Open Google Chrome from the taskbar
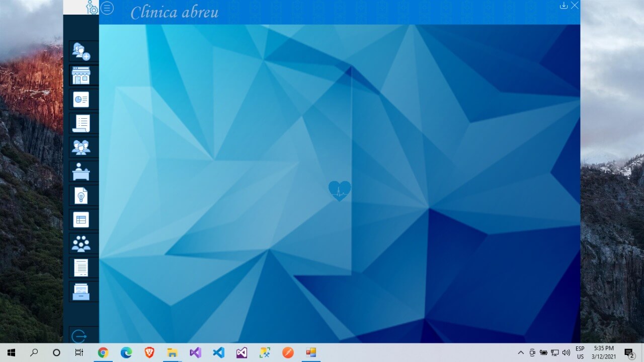 (x=103, y=352)
